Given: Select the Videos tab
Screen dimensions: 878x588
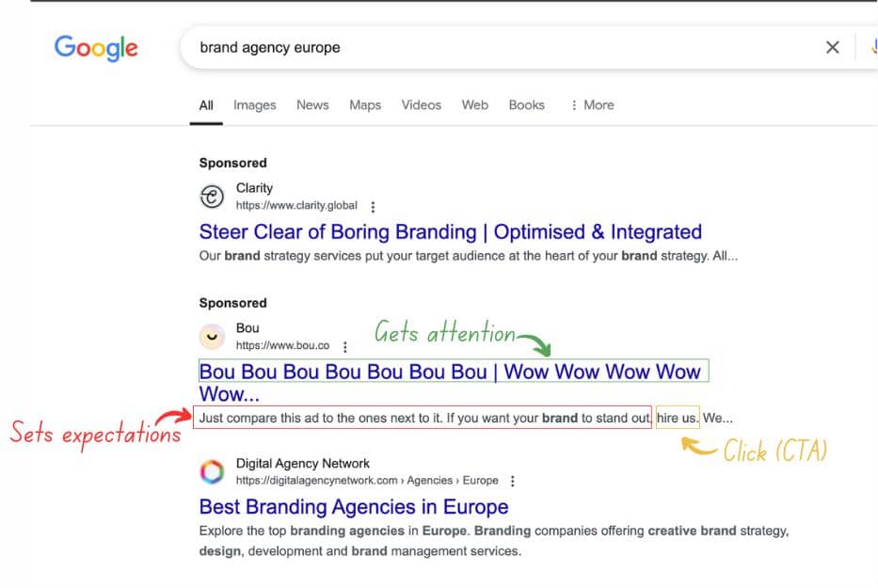Looking at the screenshot, I should (x=421, y=105).
